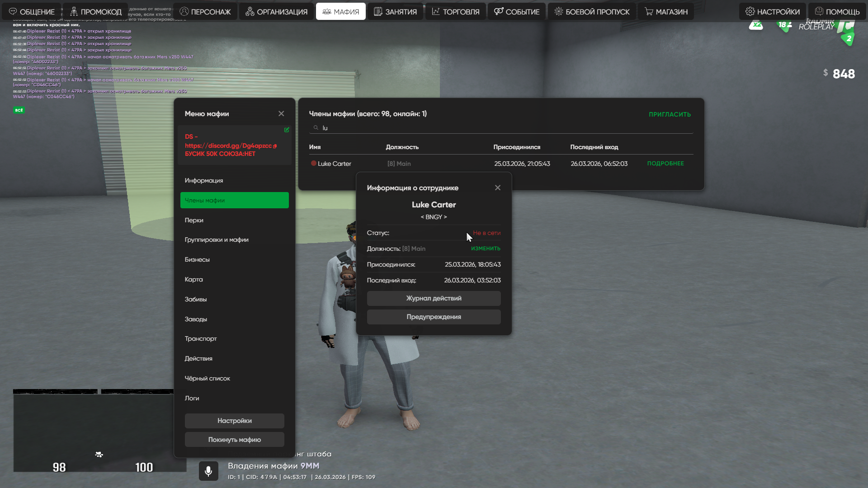Click the search magnifier icon in members list
The image size is (868, 488).
click(316, 128)
